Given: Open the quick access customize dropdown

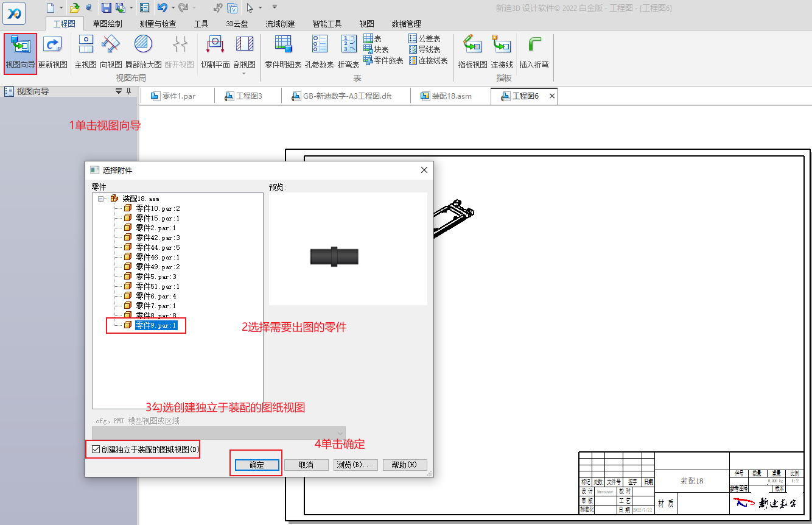Looking at the screenshot, I should (x=275, y=7).
